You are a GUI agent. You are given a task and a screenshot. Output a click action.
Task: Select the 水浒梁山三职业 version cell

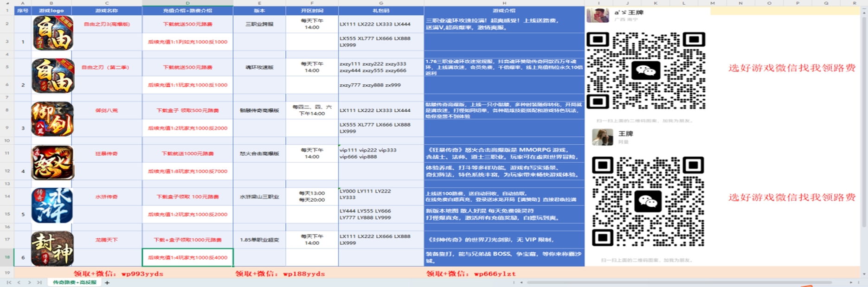259,197
